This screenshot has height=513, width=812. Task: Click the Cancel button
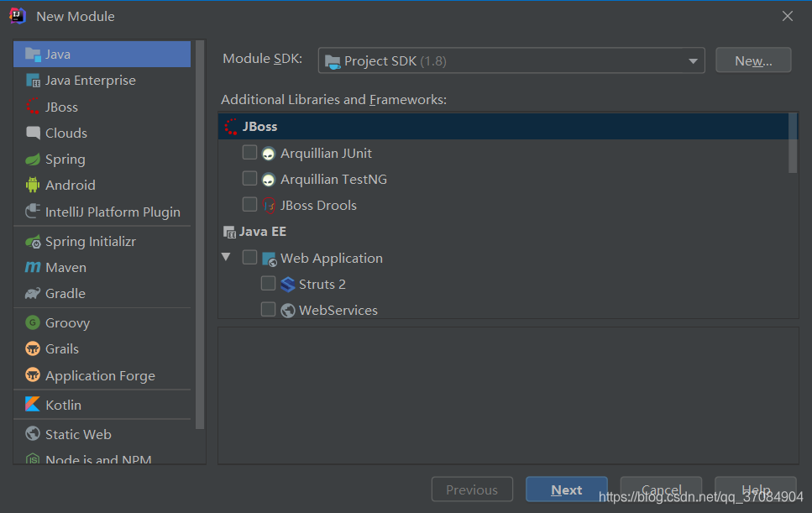click(x=662, y=489)
